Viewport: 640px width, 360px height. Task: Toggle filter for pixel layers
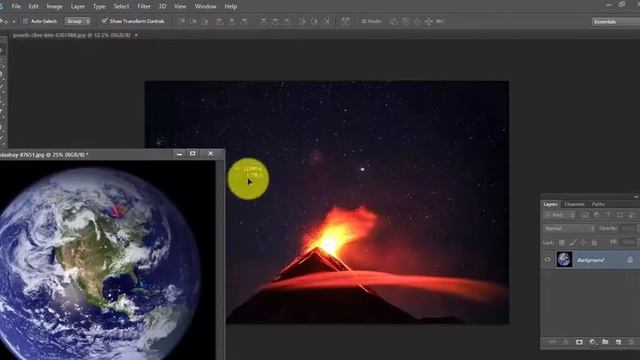[x=585, y=215]
